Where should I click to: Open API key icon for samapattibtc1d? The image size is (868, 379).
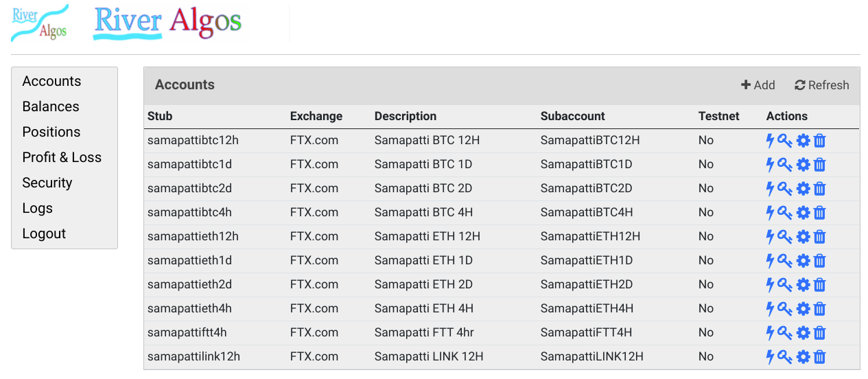(x=785, y=165)
